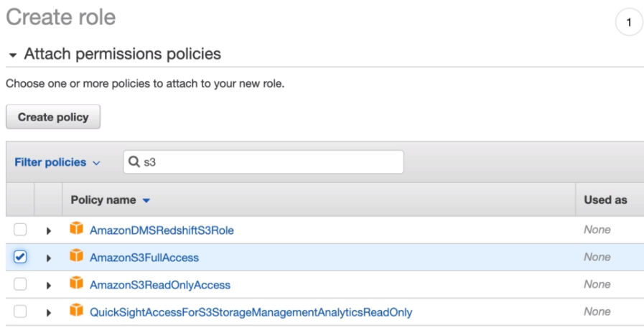Click the search magnifier icon in filter box
The height and width of the screenshot is (333, 644).
(134, 162)
